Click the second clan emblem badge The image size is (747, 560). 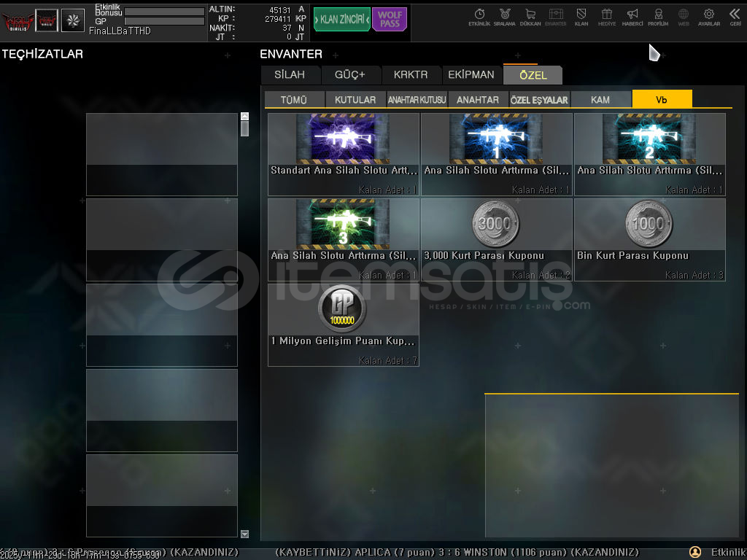tap(47, 20)
